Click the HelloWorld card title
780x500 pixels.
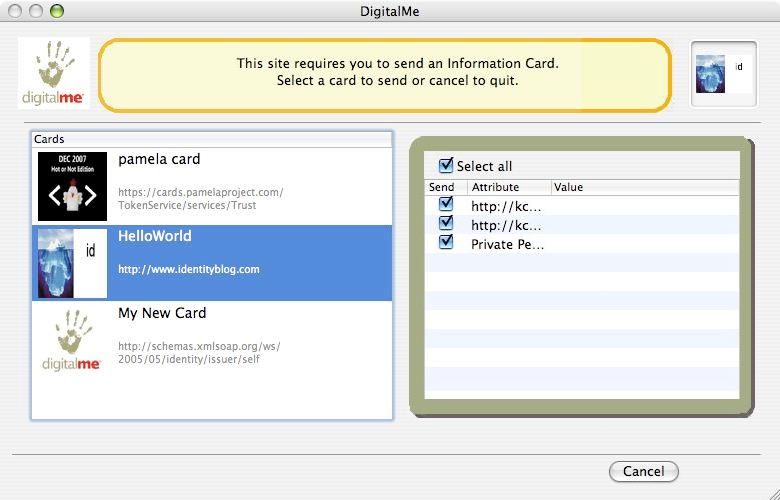tap(155, 236)
